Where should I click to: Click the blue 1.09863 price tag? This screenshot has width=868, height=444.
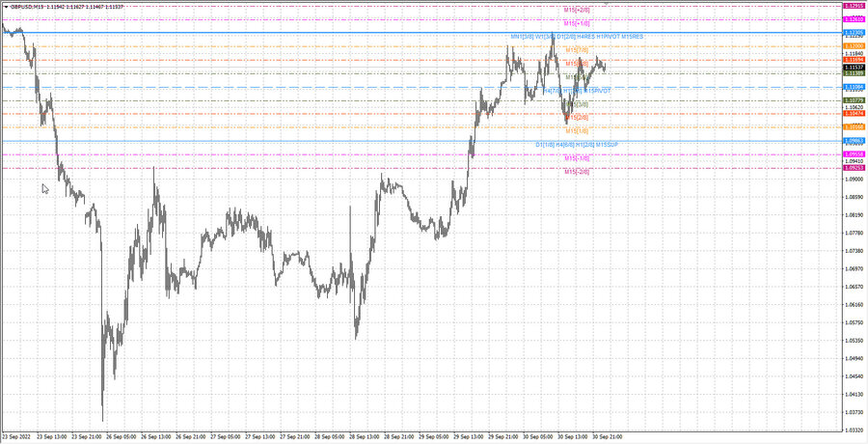[854, 141]
